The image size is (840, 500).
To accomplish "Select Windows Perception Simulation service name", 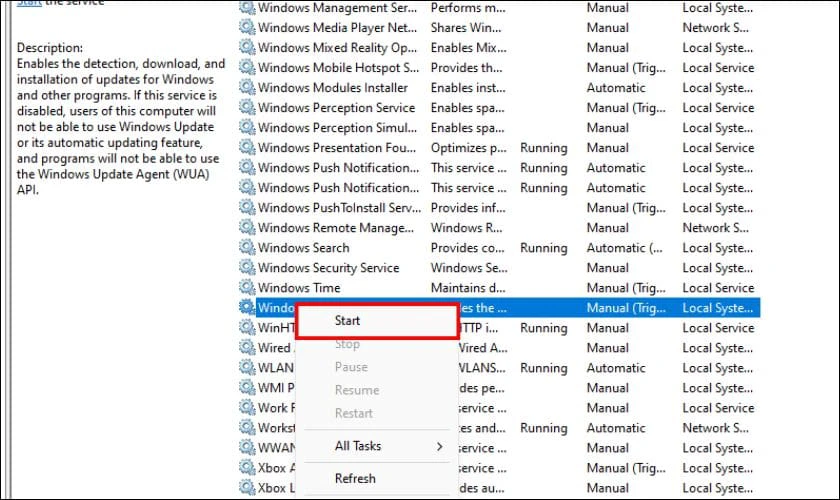I will pos(337,128).
